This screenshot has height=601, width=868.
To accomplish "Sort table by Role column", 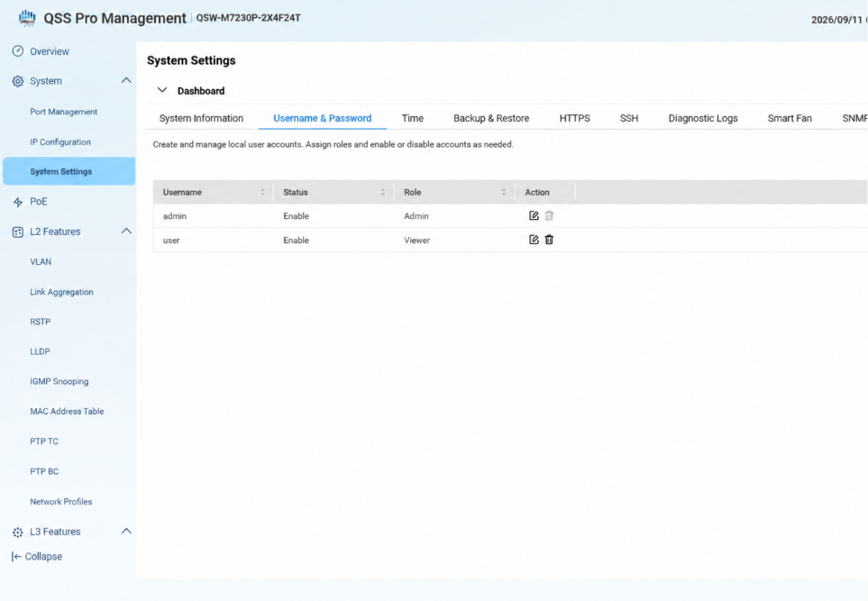I will 504,192.
